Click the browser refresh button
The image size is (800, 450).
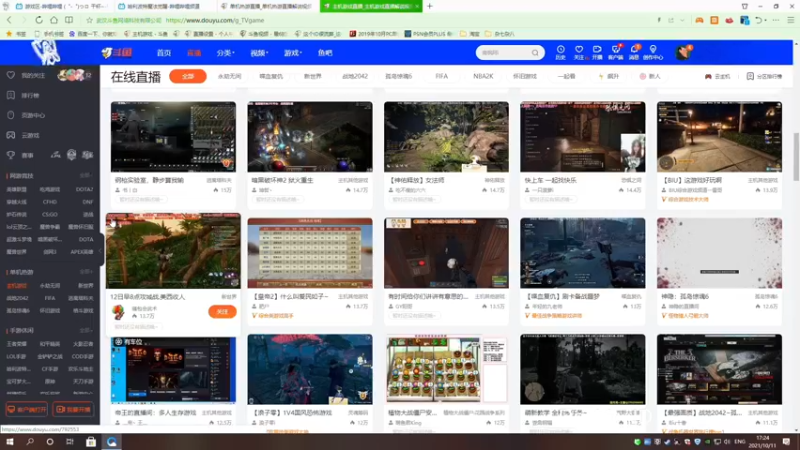[x=39, y=20]
